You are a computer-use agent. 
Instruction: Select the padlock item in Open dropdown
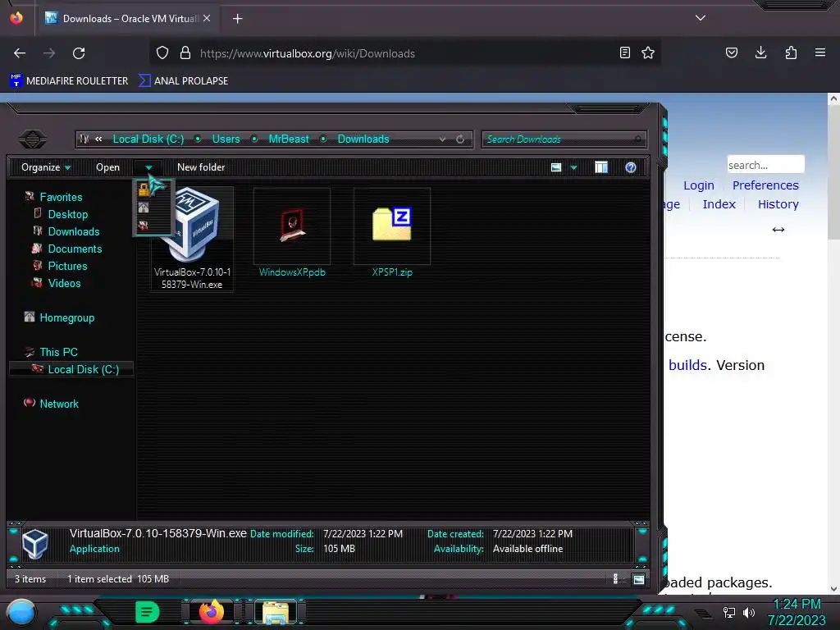[x=144, y=189]
